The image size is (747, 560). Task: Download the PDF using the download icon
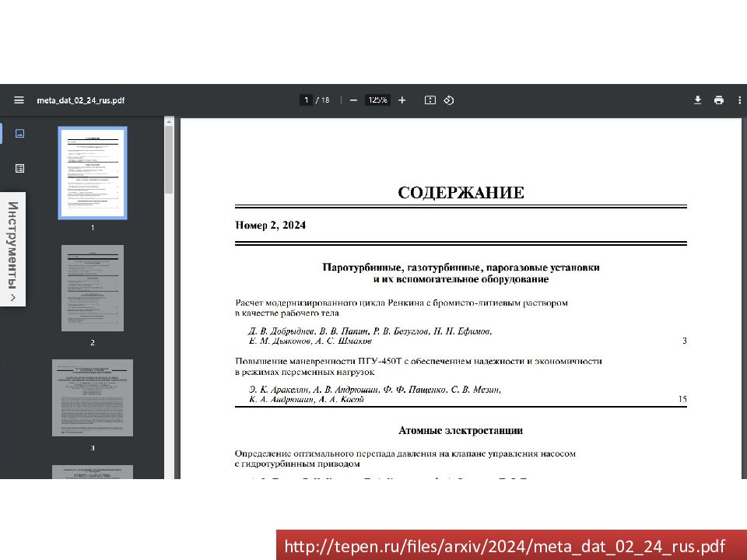[698, 100]
